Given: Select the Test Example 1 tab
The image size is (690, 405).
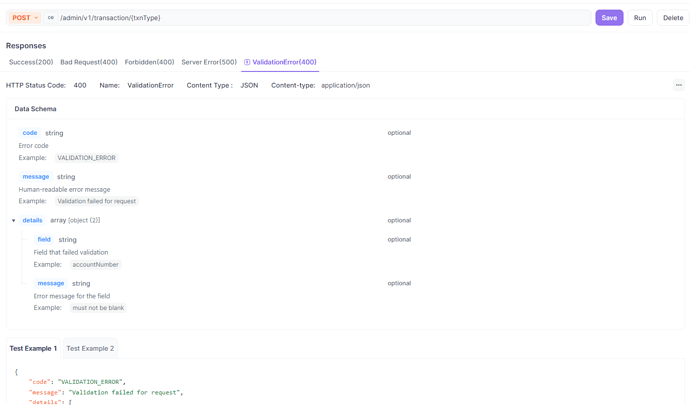Looking at the screenshot, I should tap(33, 348).
